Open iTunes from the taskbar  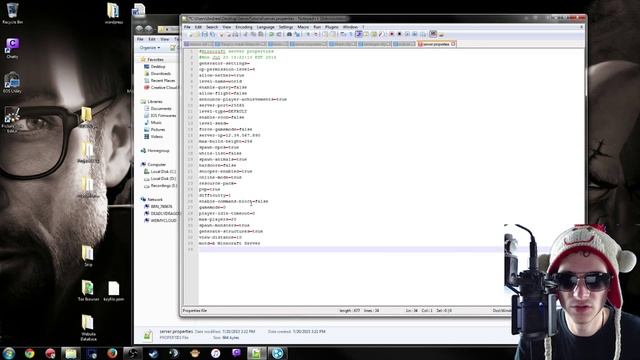(x=216, y=353)
